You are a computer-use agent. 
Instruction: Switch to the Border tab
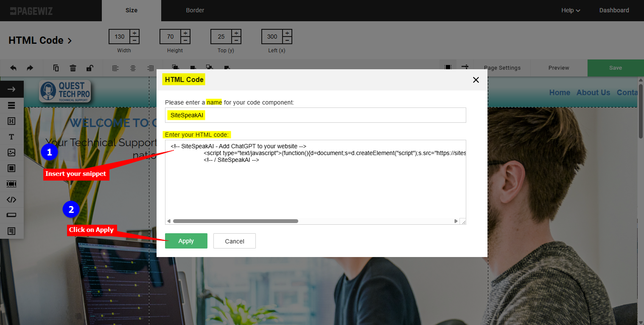click(195, 11)
